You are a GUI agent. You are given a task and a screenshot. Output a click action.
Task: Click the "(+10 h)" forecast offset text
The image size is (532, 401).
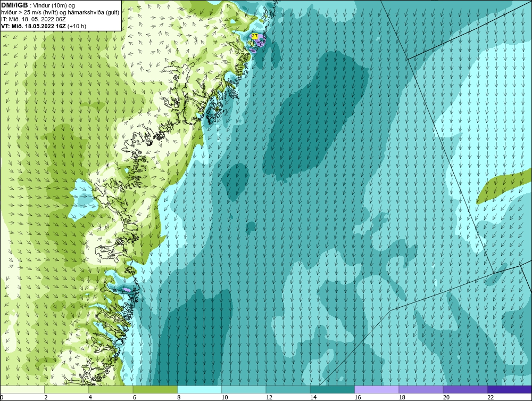(x=77, y=26)
